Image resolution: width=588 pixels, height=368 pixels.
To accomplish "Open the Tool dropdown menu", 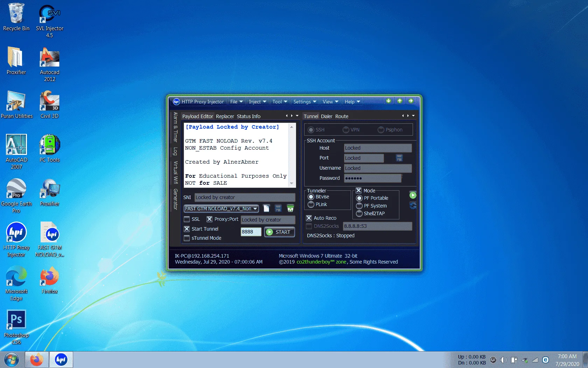I will 280,102.
